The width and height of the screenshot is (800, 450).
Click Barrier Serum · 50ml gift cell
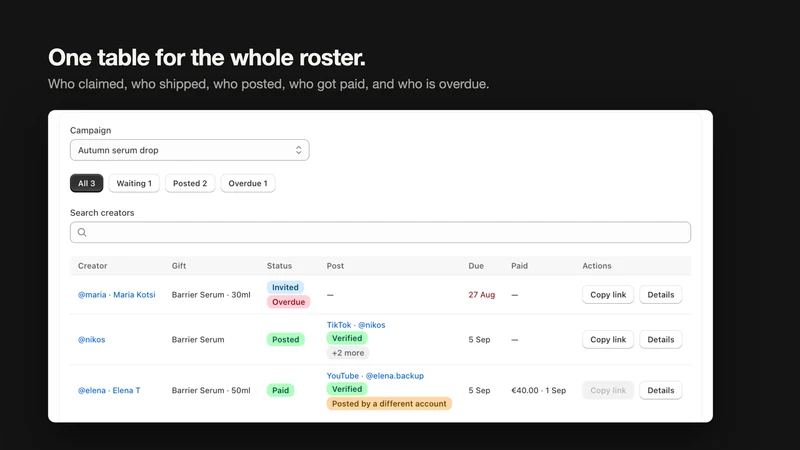[211, 390]
